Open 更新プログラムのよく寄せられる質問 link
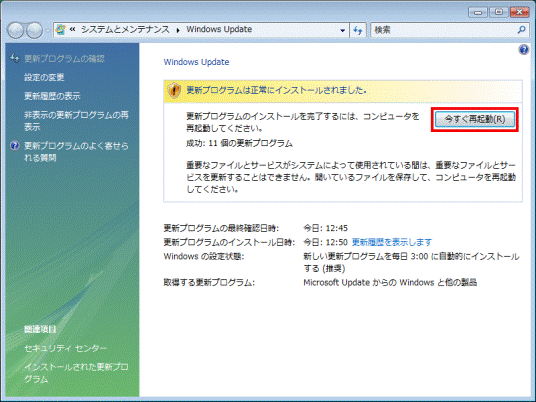The image size is (536, 402). [x=76, y=152]
